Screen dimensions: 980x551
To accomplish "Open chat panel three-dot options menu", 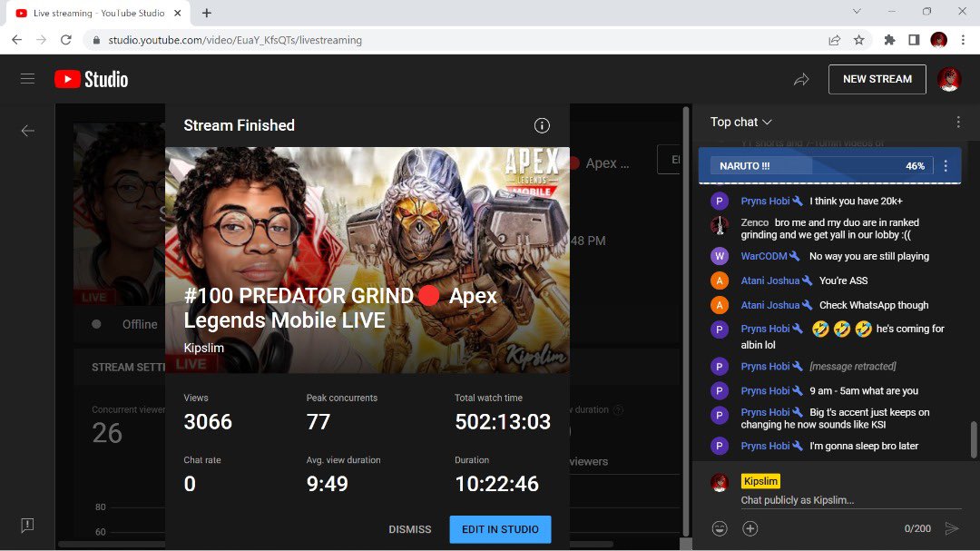I will (958, 122).
